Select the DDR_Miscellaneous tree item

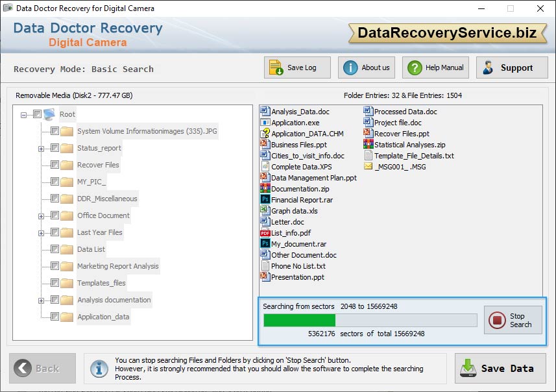pyautogui.click(x=107, y=199)
